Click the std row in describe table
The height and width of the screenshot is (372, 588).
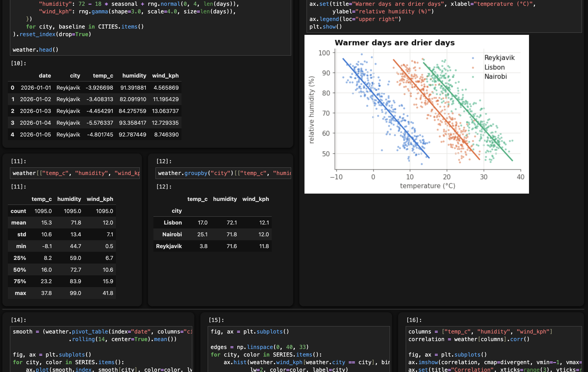62,234
